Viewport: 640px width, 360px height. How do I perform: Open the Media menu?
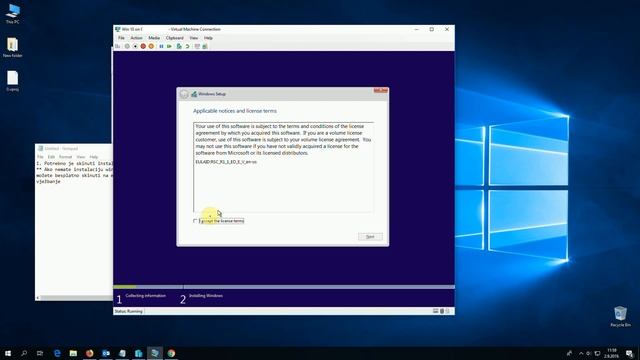[x=154, y=38]
